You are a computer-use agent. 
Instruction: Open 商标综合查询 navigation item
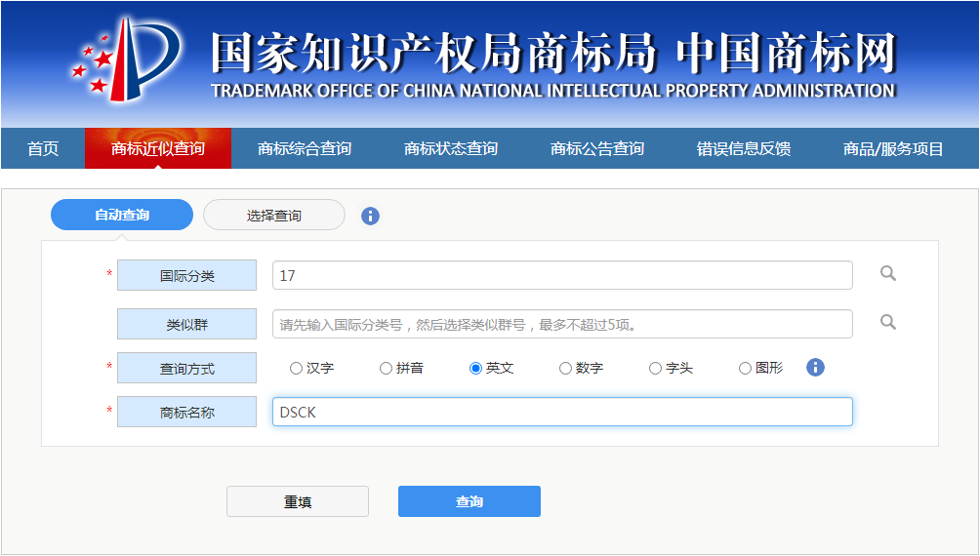pos(305,148)
